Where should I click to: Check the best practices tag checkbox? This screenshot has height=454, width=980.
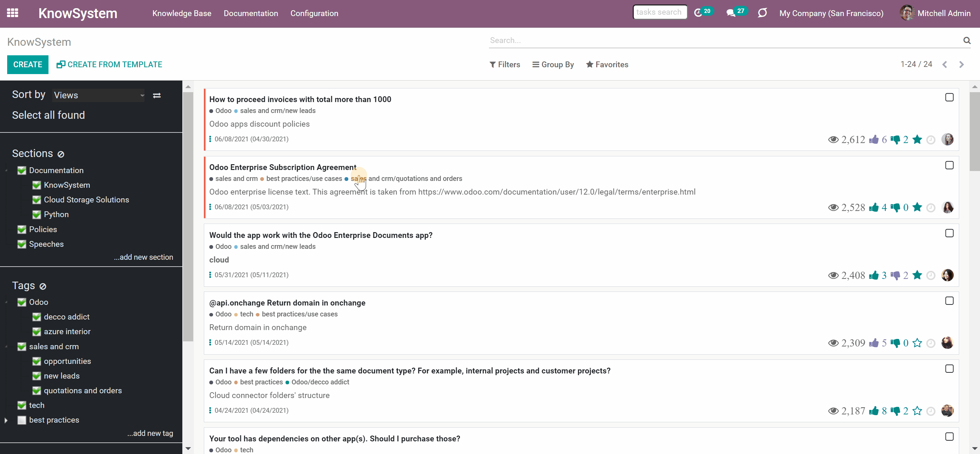22,420
